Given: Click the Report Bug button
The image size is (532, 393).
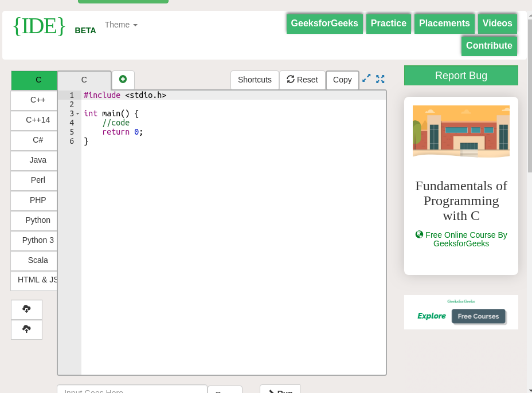Looking at the screenshot, I should (461, 75).
